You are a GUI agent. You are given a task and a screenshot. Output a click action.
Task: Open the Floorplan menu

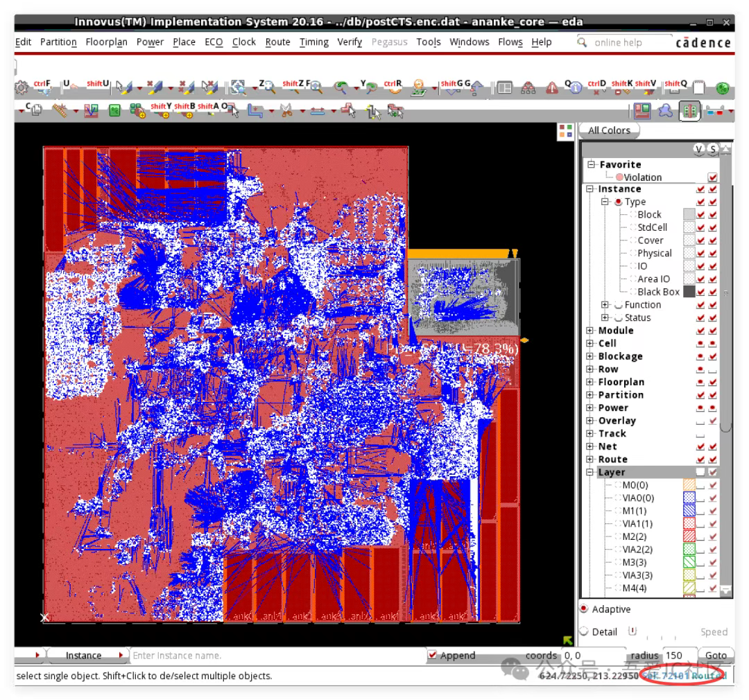click(x=106, y=42)
